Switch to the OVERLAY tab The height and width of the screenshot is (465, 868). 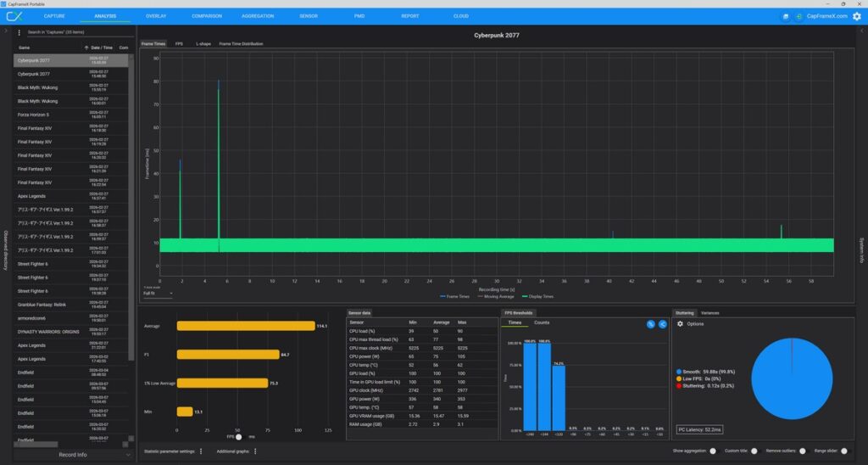click(x=156, y=16)
